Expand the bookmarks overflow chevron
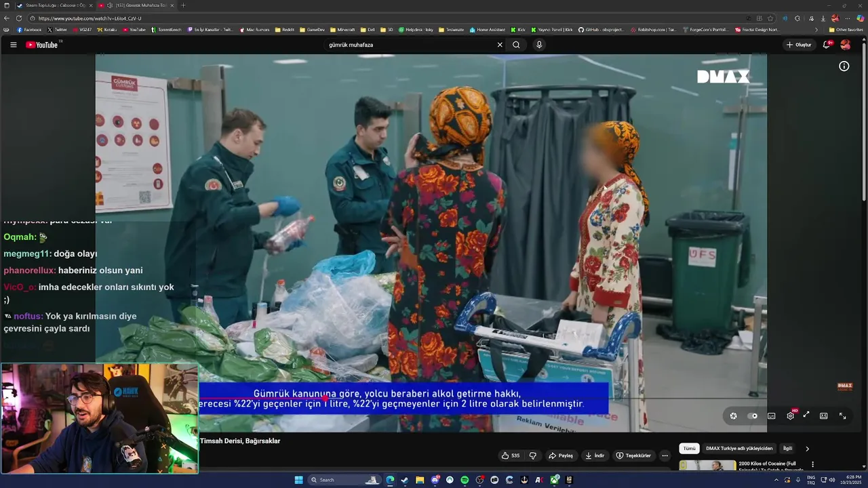Image resolution: width=868 pixels, height=488 pixels. [816, 30]
